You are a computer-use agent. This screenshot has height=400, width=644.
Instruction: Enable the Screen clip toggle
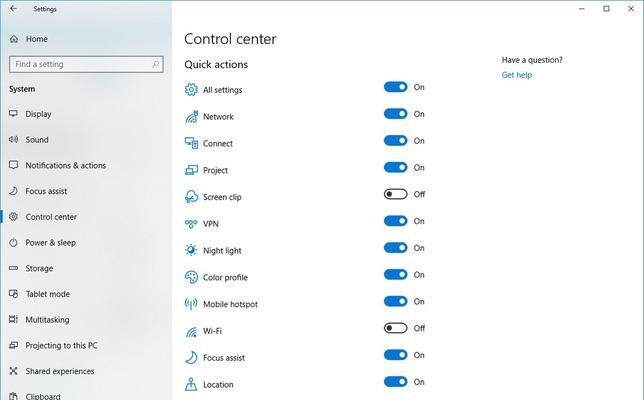point(396,194)
